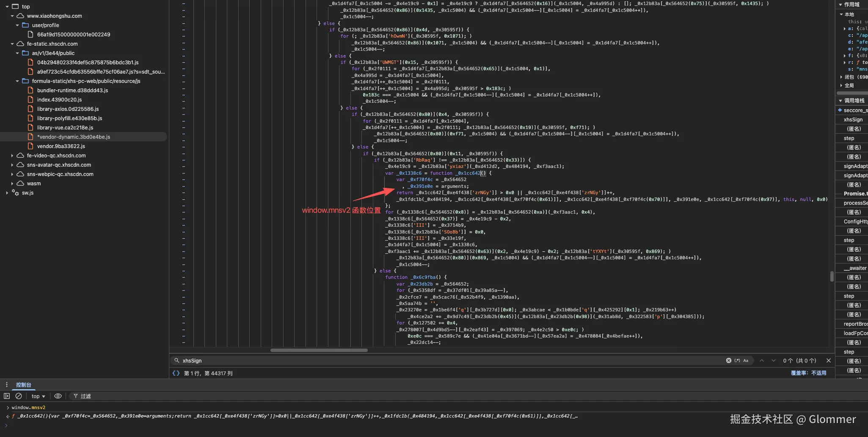Open file 04b29480233f4def5c875875b6bdc3b1.js
This screenshot has width=868, height=437.
(88, 63)
